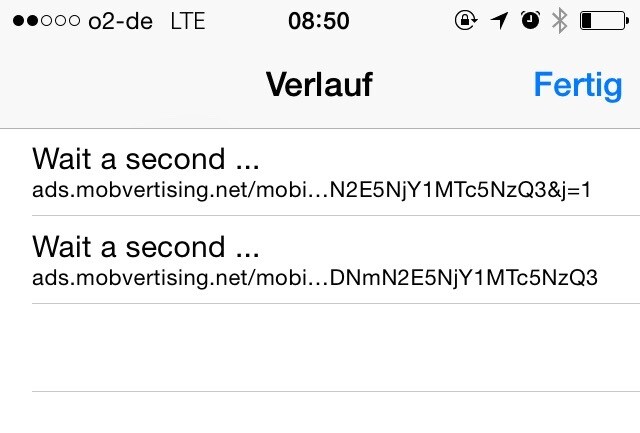
Task: Open first Wait a second history entry
Action: point(320,172)
